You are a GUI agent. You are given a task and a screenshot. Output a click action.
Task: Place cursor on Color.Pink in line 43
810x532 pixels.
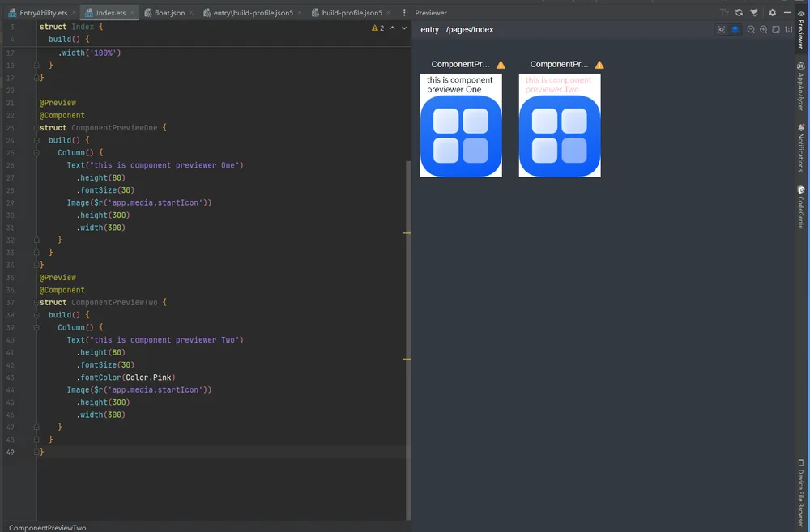coord(148,377)
